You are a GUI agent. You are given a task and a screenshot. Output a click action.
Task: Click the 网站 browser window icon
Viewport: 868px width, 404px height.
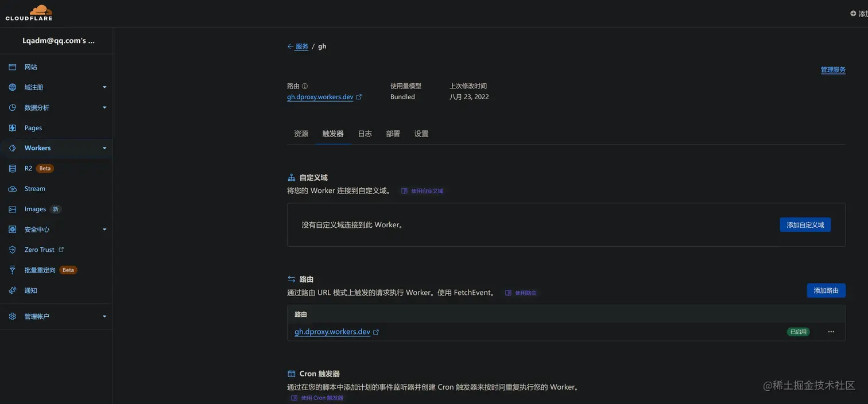tap(13, 67)
